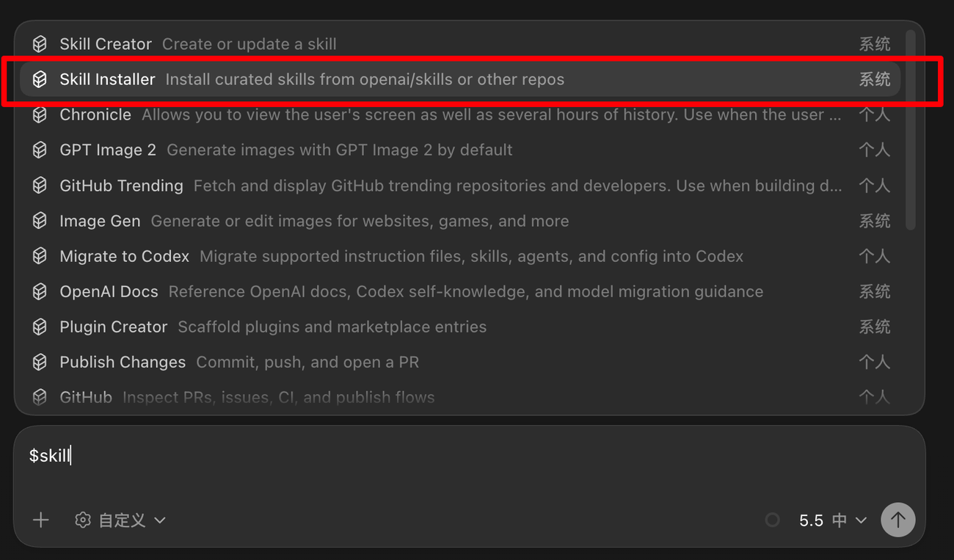
Task: Choose GitHub Trending skill
Action: 460,186
